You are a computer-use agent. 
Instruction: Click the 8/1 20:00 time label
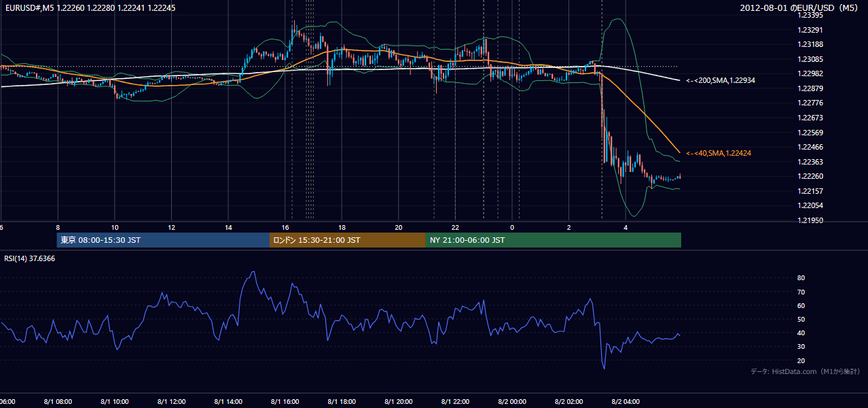(399, 402)
